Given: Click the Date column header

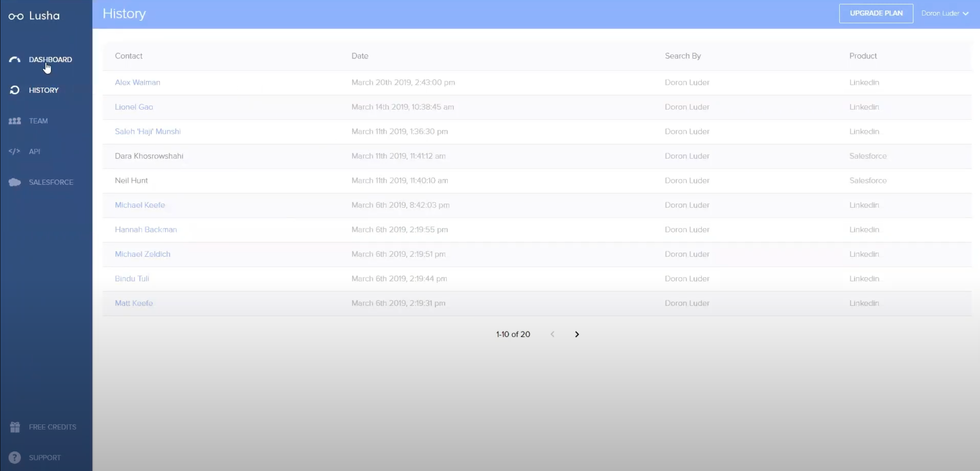Looking at the screenshot, I should (360, 56).
